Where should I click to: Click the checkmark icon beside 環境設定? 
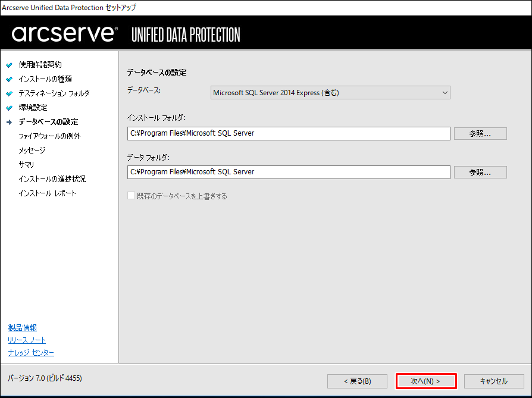10,108
